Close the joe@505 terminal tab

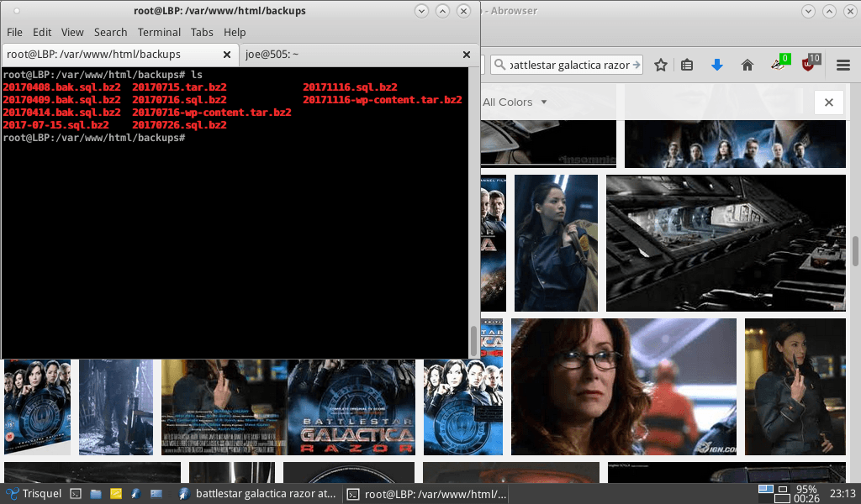click(x=466, y=55)
